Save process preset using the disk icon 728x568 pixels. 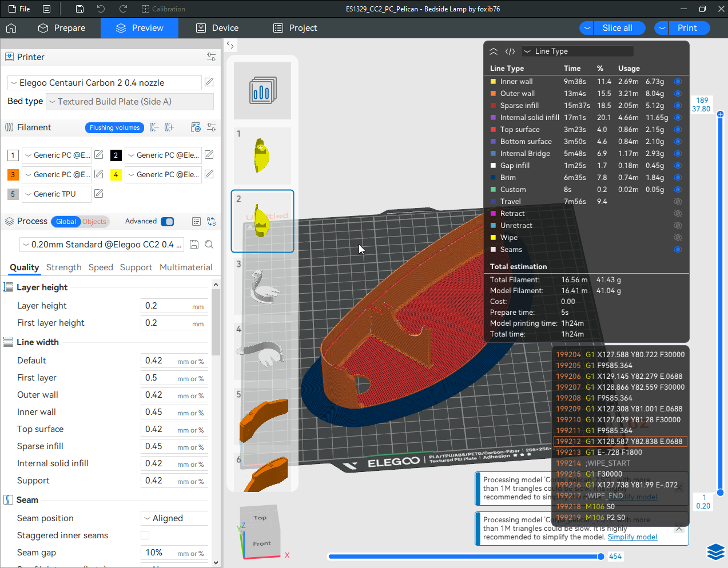pos(194,245)
